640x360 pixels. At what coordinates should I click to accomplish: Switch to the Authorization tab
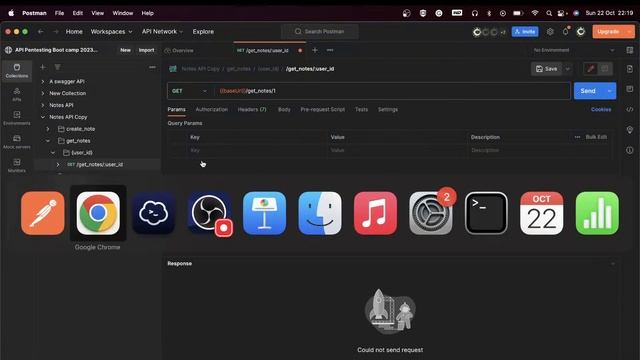point(211,109)
